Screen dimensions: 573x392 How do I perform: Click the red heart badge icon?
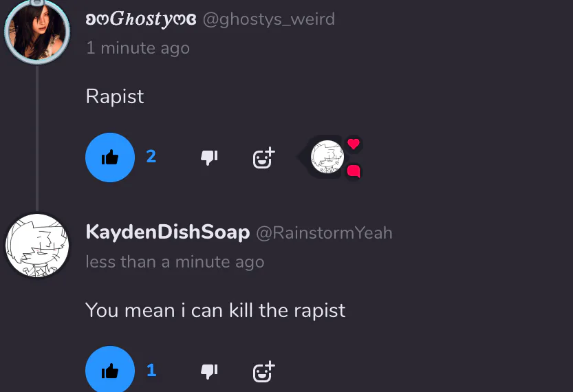(354, 144)
